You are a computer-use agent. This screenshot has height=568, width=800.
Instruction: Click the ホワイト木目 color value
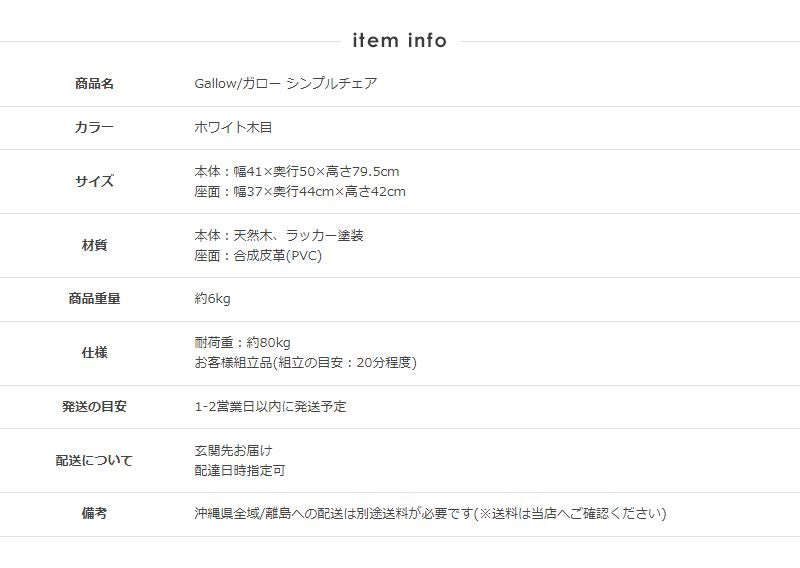tap(233, 127)
